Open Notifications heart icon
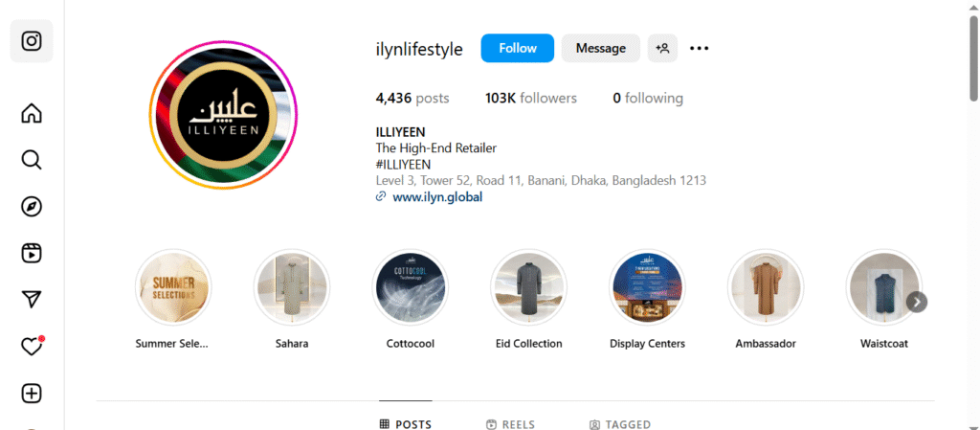The width and height of the screenshot is (980, 430). tap(32, 347)
